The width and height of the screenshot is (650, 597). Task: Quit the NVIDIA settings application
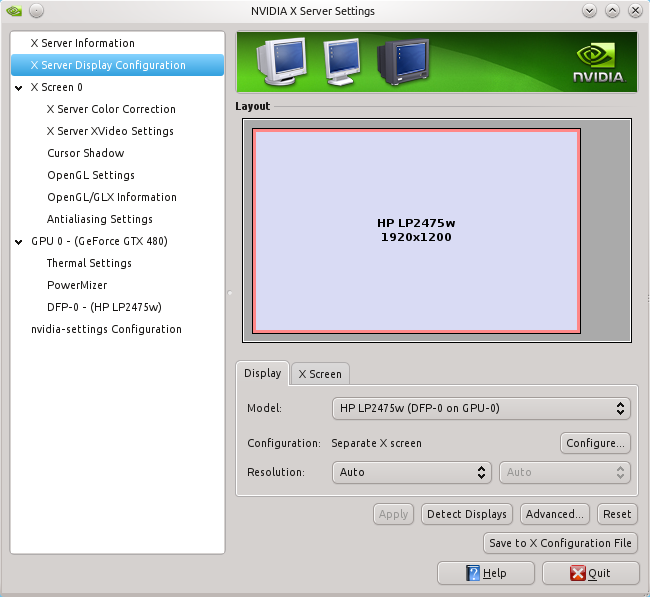point(590,573)
